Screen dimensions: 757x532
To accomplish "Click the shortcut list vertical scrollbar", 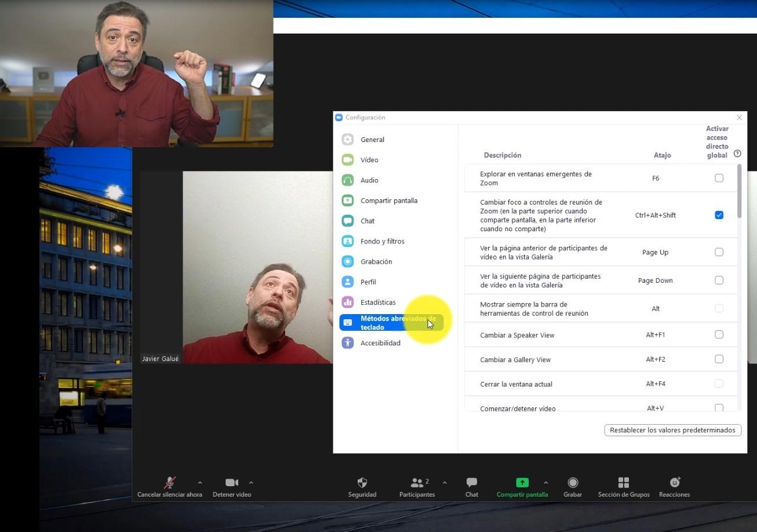I will [x=739, y=192].
